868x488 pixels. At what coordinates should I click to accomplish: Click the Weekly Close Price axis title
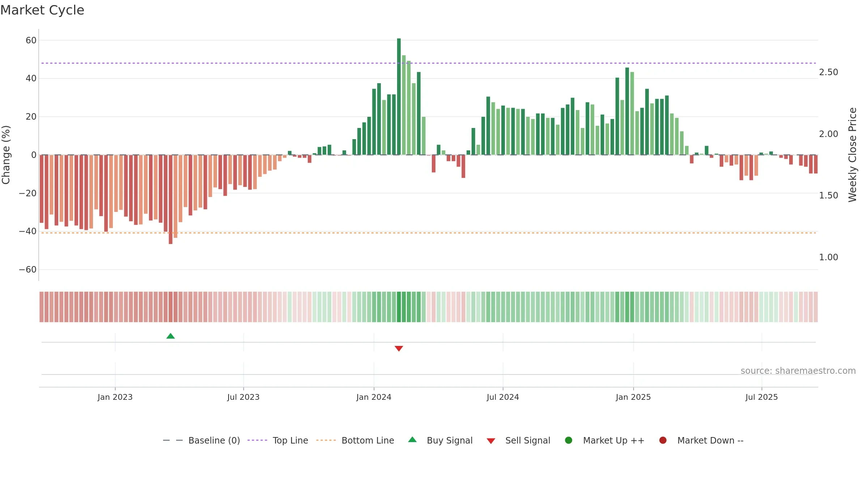pos(852,155)
